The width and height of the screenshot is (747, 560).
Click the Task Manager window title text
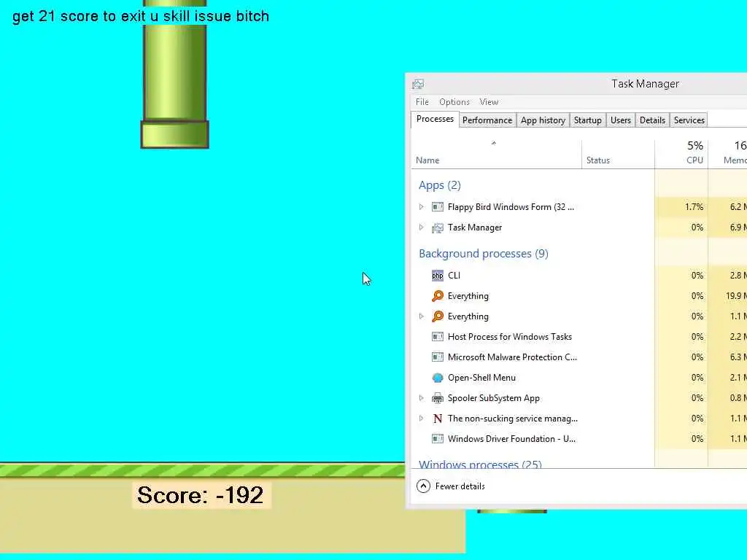point(645,84)
